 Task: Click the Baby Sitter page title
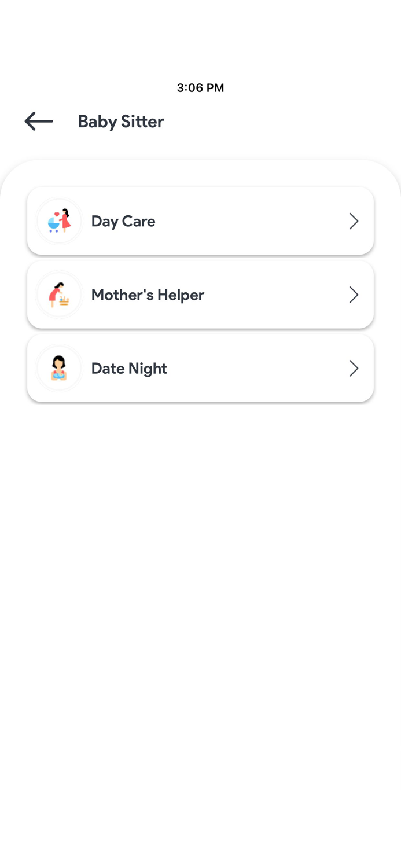(120, 122)
